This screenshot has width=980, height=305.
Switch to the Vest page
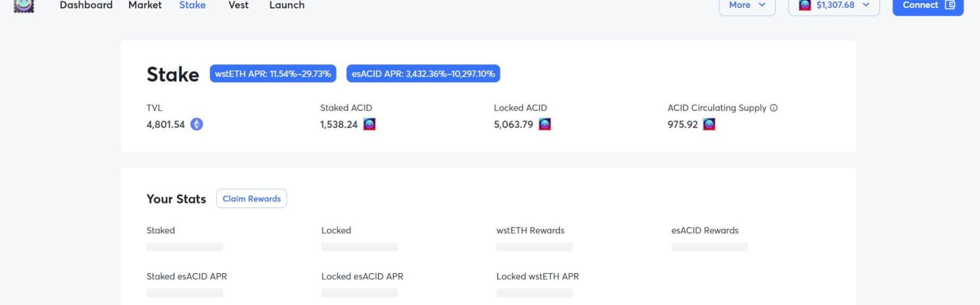tap(238, 5)
